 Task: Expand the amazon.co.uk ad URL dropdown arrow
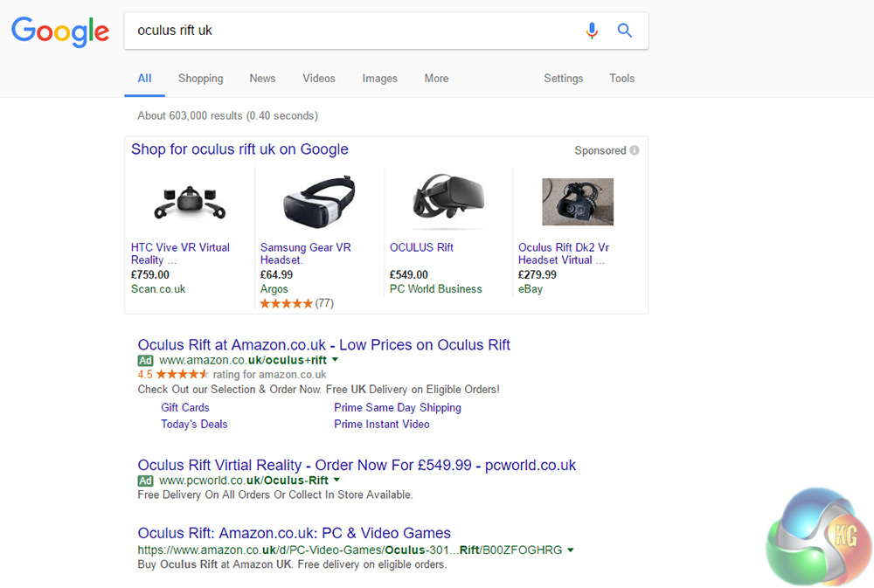point(336,360)
